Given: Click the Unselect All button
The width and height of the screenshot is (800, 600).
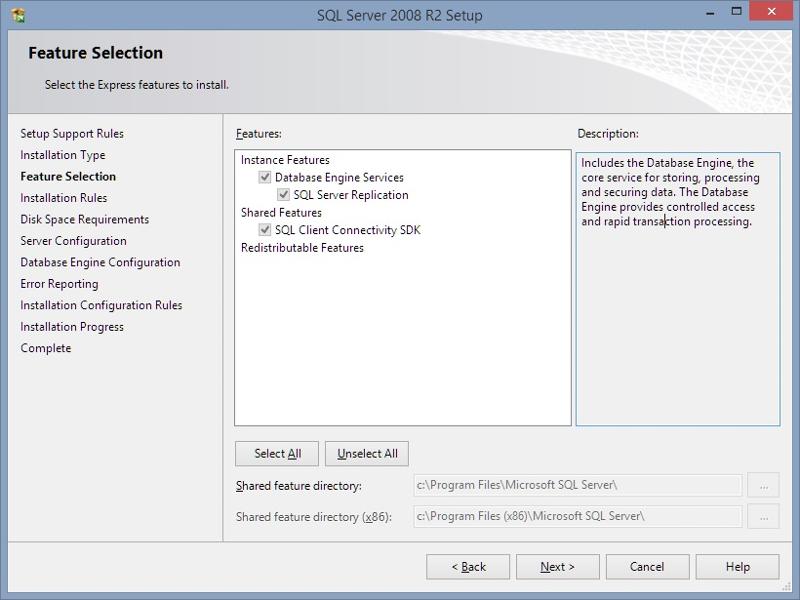Looking at the screenshot, I should [367, 454].
